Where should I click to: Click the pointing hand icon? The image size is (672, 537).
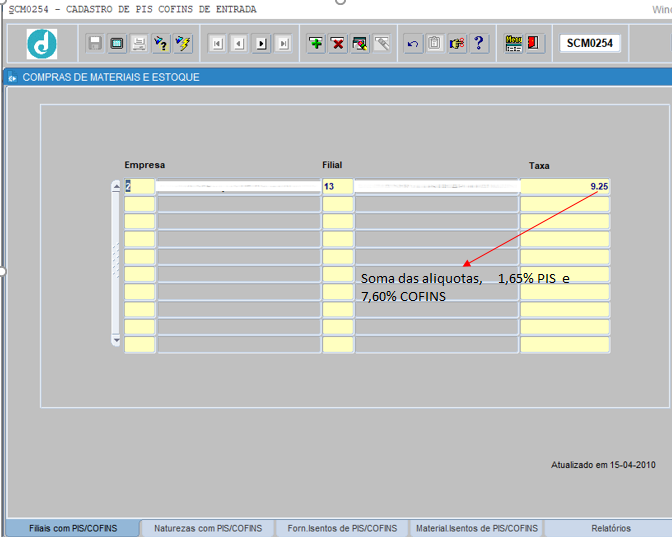click(x=457, y=43)
